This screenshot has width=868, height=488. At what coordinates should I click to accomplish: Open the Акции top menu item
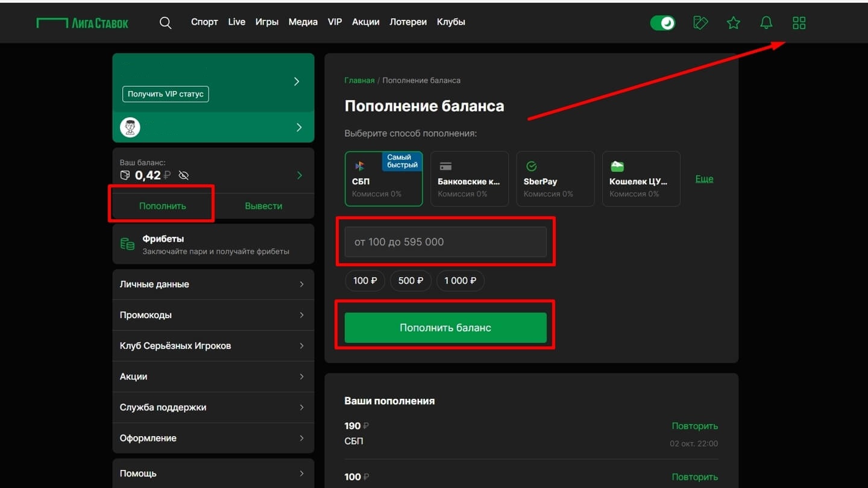click(366, 22)
